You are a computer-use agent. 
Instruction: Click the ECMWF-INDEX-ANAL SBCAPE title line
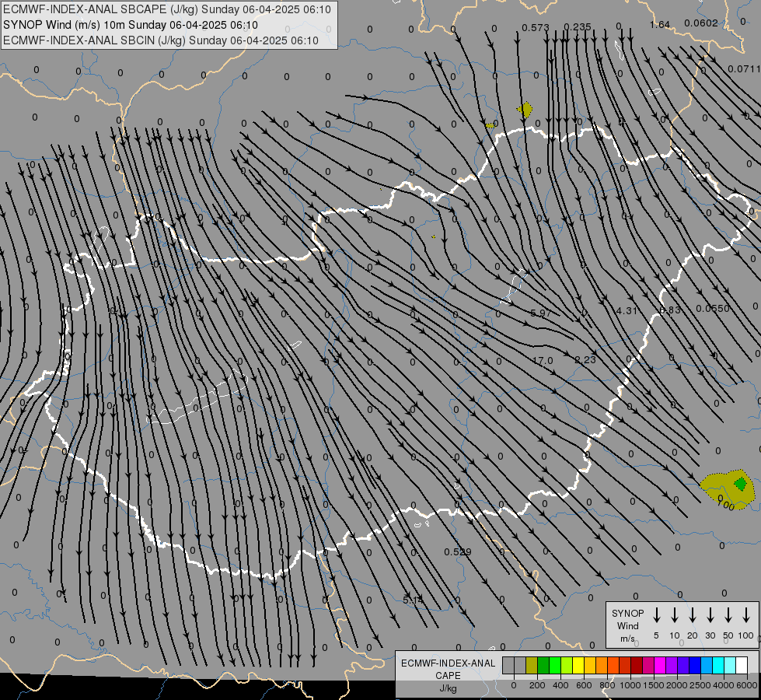tap(167, 9)
